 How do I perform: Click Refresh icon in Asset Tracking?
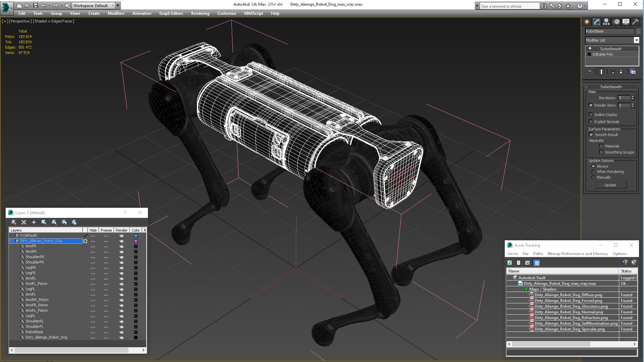tap(509, 263)
